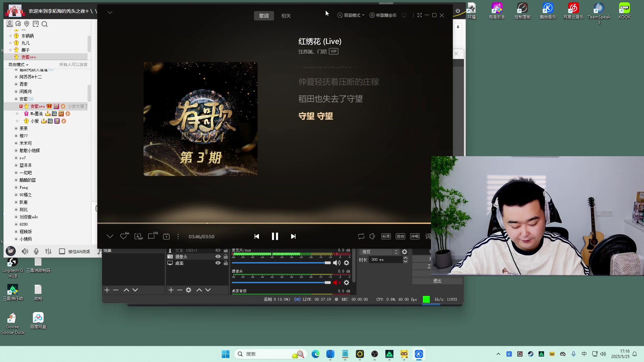Show the hidden 文本 (GDI+) source

218,250
